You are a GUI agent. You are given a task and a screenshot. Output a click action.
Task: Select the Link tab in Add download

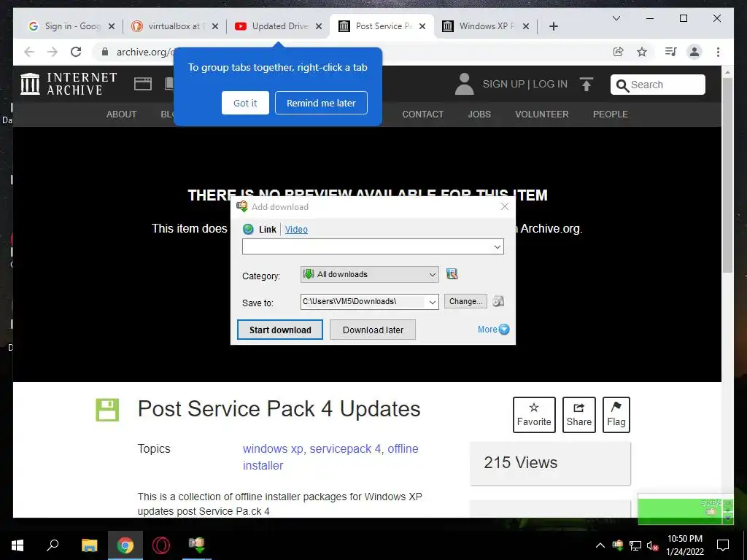click(x=267, y=230)
